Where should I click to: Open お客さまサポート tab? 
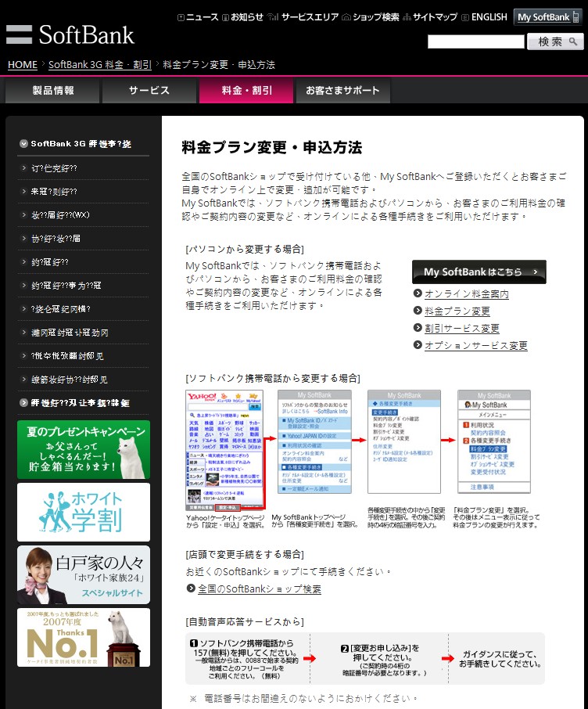pyautogui.click(x=342, y=91)
